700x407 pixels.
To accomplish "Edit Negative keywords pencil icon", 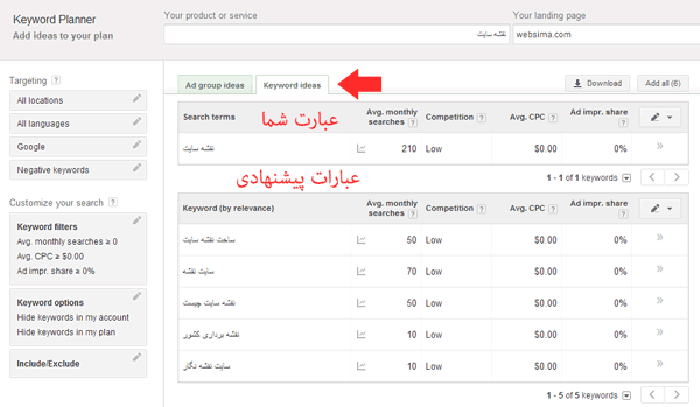I will point(137,168).
